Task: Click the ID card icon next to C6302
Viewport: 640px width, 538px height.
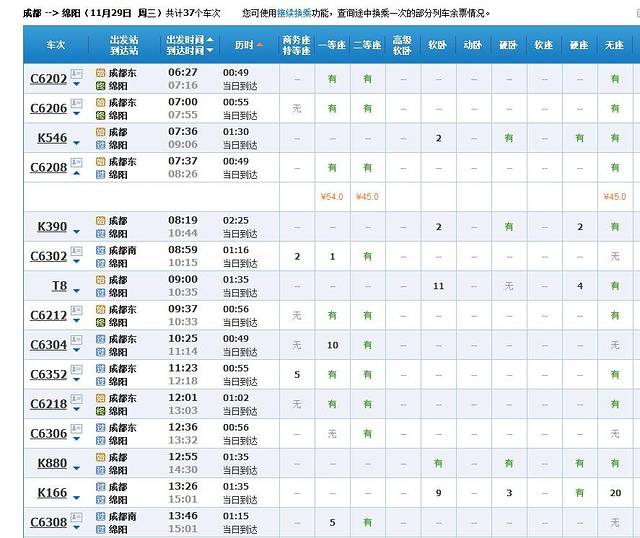Action: click(76, 252)
